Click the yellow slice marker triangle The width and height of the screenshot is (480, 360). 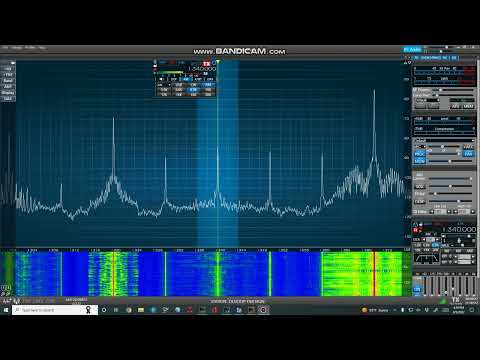[x=218, y=62]
